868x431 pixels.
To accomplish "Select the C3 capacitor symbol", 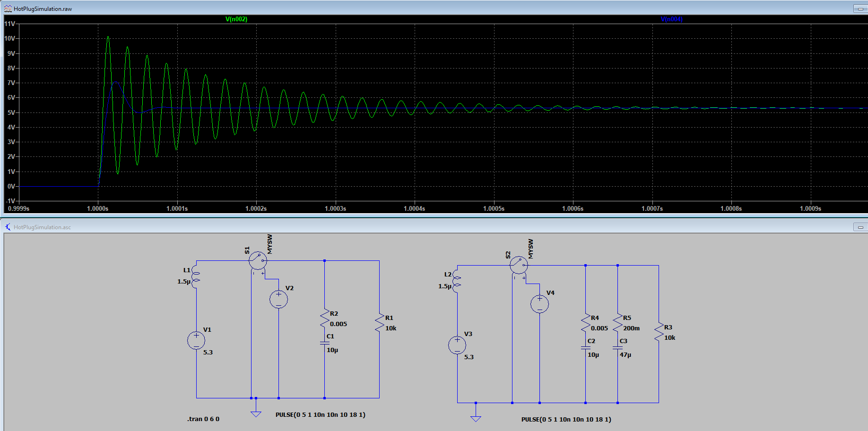I will coord(617,348).
